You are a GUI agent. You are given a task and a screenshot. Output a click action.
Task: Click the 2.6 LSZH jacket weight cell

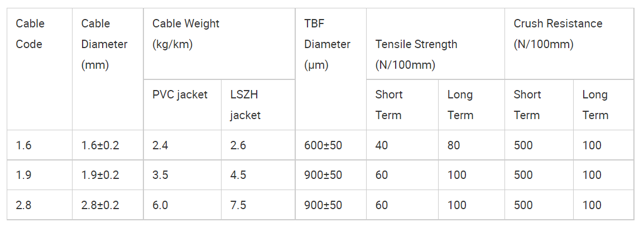258,145
